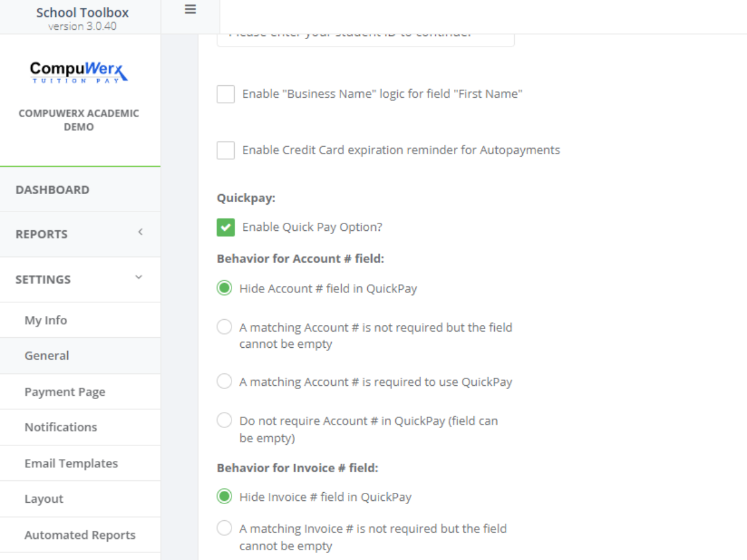Viewport: 747px width, 560px height.
Task: Enable "Business Name" logic checkbox
Action: (225, 94)
